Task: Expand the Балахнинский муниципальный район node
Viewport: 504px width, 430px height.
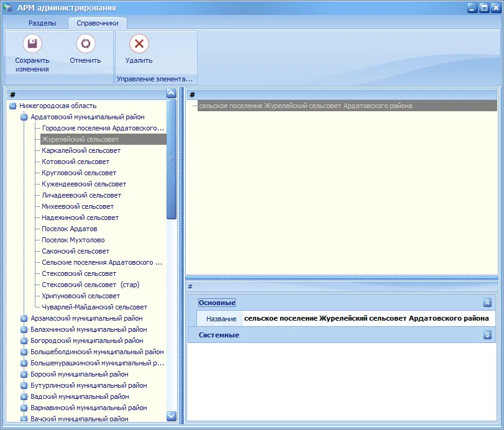Action: pos(24,329)
